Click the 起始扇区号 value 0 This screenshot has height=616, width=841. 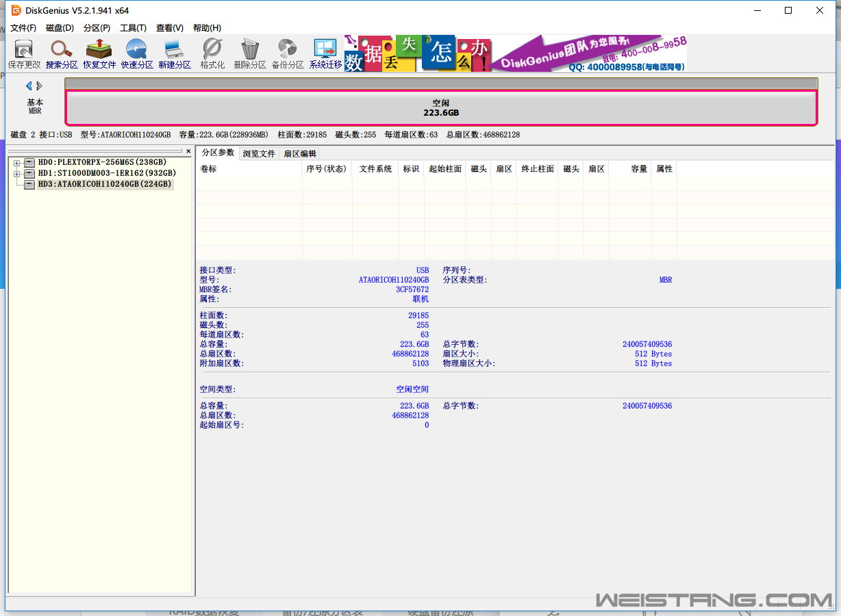pyautogui.click(x=427, y=425)
